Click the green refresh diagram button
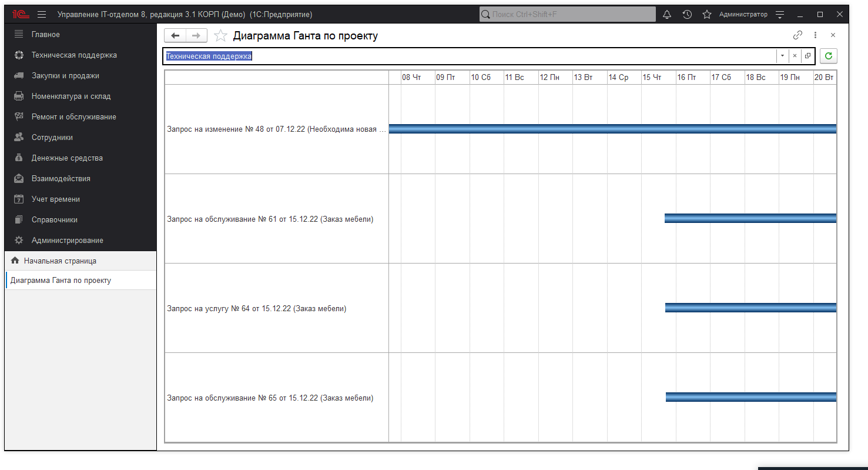 pyautogui.click(x=829, y=56)
